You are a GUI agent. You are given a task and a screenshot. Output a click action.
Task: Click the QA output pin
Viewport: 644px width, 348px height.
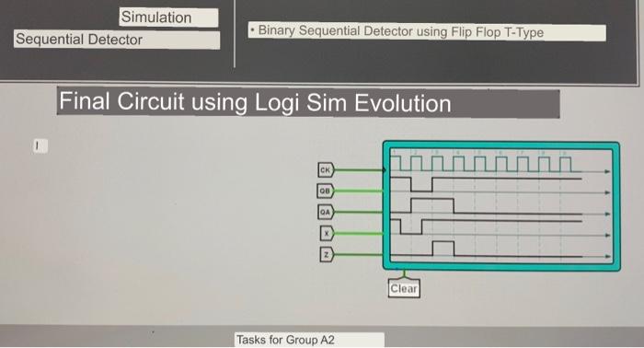tap(326, 212)
